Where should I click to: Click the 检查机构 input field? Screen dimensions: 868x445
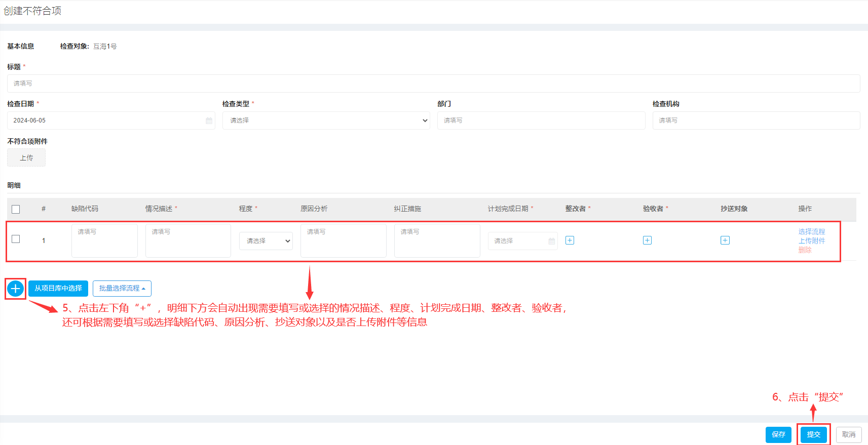[757, 120]
